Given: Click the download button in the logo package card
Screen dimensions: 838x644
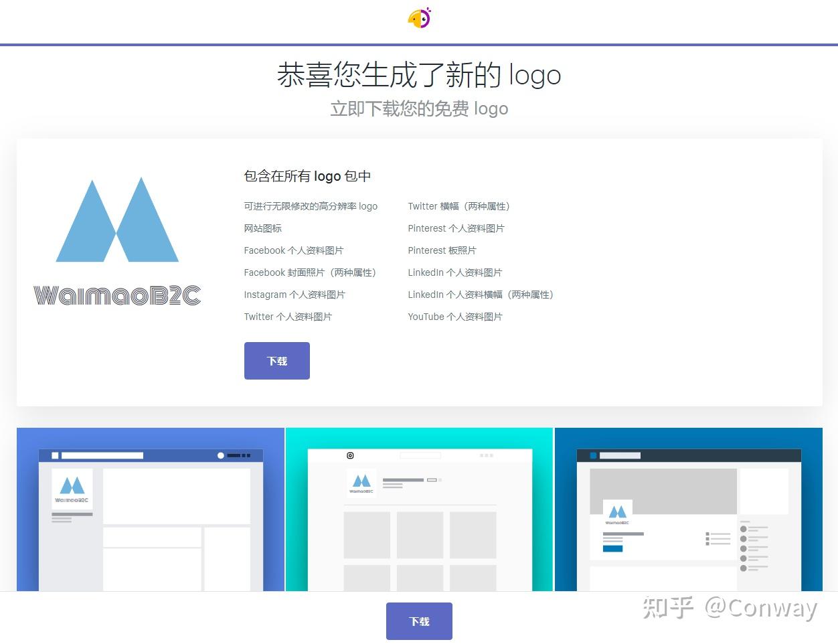Looking at the screenshot, I should (277, 361).
